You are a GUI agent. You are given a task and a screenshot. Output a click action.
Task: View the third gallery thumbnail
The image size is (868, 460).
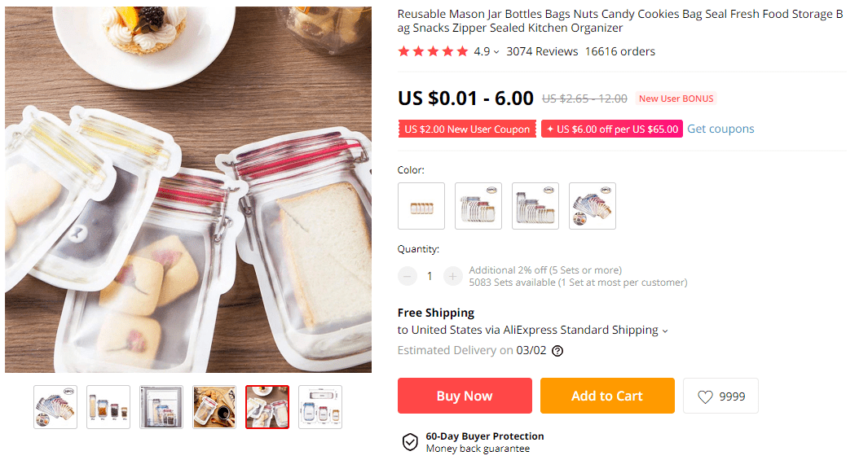click(161, 407)
